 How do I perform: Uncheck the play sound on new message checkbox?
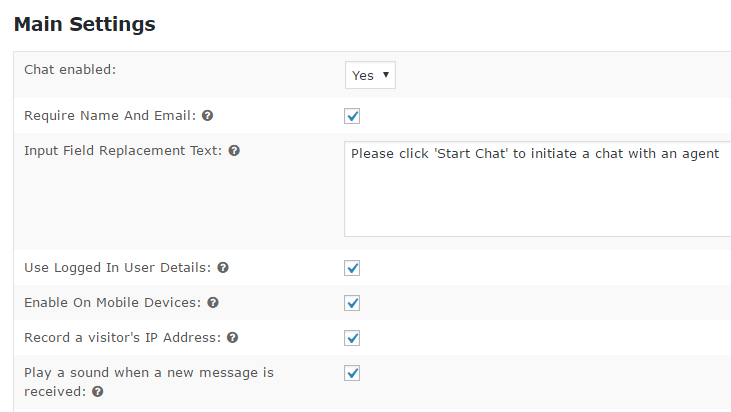pyautogui.click(x=352, y=373)
